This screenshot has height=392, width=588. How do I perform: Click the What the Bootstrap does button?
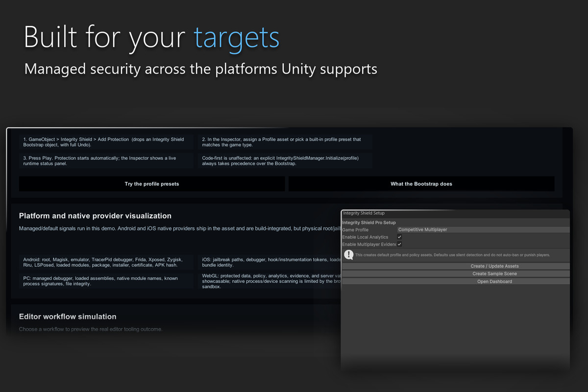(421, 184)
